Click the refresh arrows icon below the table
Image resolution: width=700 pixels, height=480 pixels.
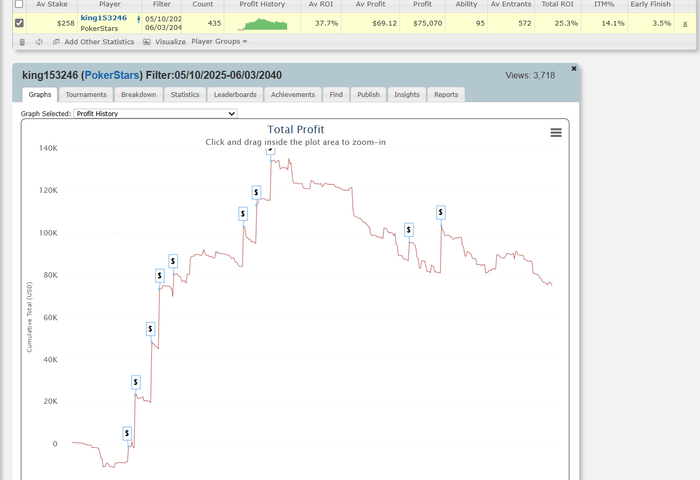39,42
